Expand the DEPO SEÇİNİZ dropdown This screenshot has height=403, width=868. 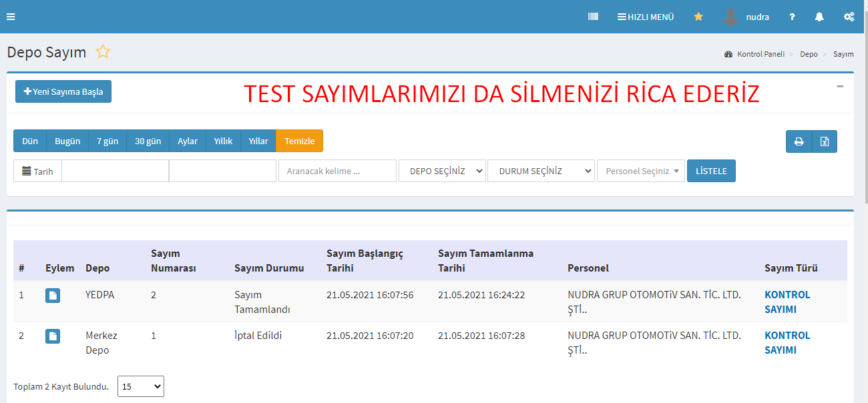tap(442, 171)
